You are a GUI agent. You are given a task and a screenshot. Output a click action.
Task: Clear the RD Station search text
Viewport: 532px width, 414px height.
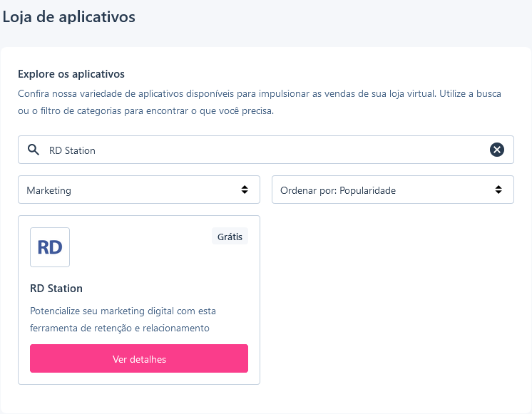pyautogui.click(x=497, y=150)
